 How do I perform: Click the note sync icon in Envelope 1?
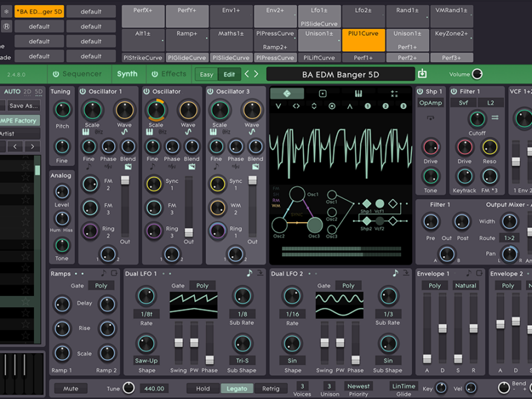pos(468,273)
